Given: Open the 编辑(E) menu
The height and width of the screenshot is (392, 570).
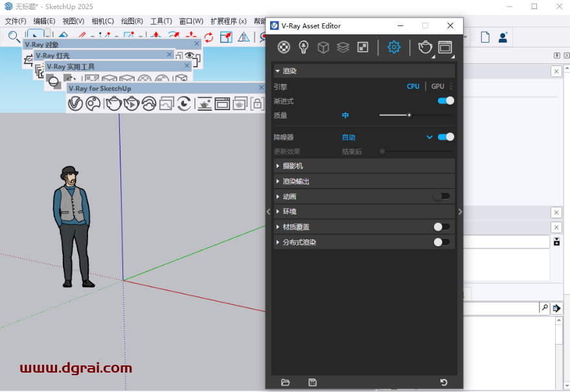Looking at the screenshot, I should point(44,21).
